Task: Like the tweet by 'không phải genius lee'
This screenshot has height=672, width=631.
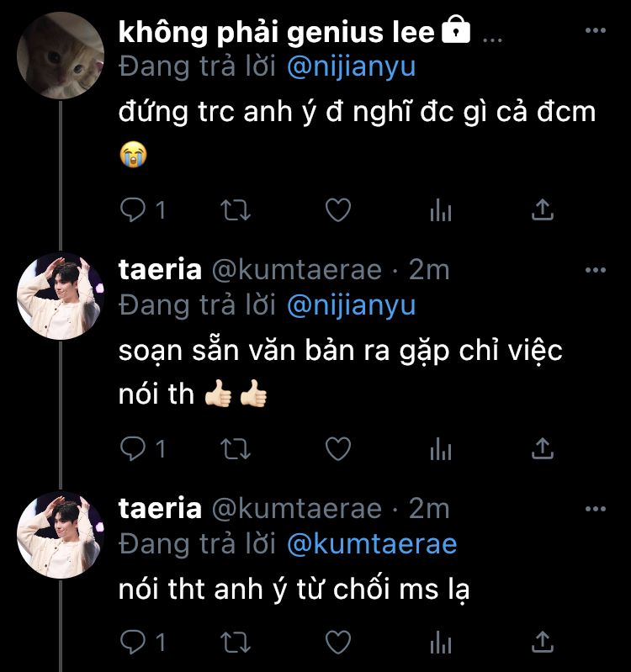Action: (337, 209)
